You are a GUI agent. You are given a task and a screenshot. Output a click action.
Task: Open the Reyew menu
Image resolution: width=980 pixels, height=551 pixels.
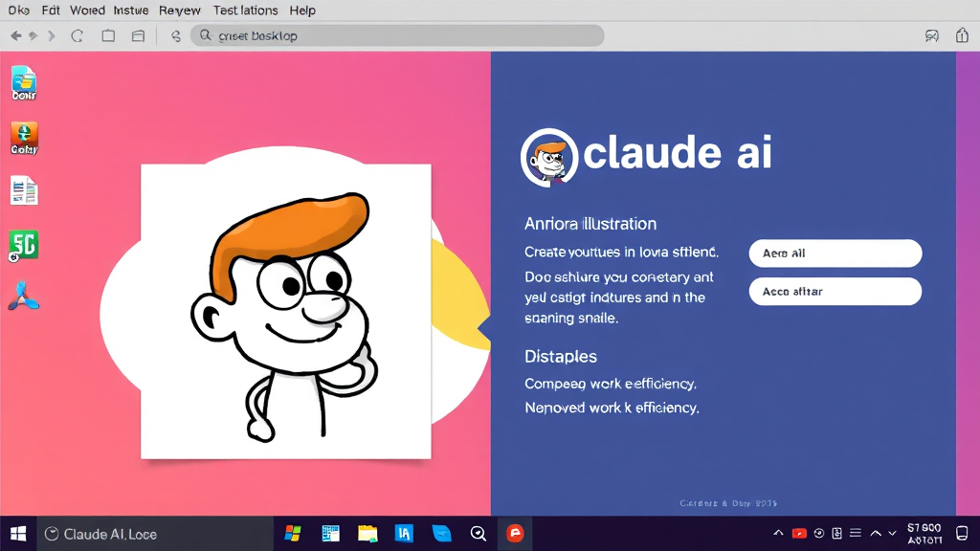[x=180, y=11]
